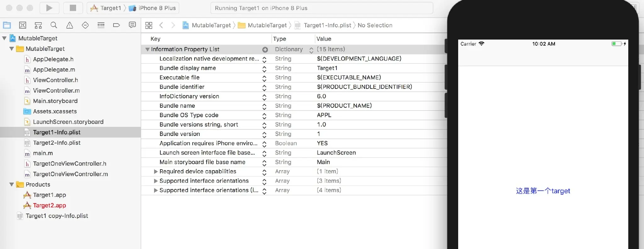Open key stepper for Bundle identifier
Image resolution: width=644 pixels, height=249 pixels.
point(264,88)
